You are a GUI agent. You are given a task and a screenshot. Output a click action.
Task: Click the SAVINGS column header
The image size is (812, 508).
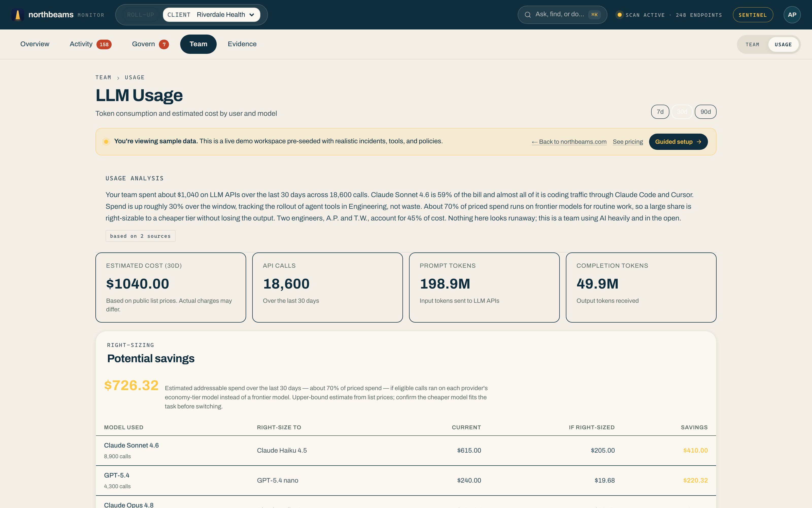(694, 427)
